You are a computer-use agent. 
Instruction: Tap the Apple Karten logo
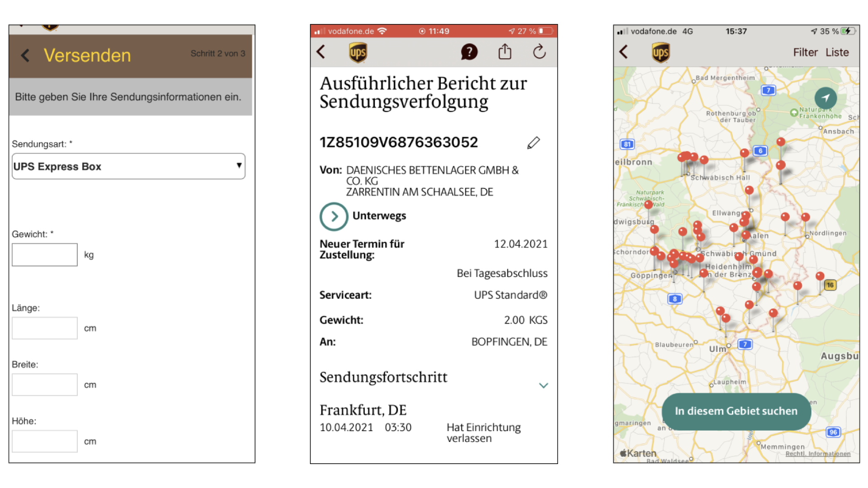(638, 452)
